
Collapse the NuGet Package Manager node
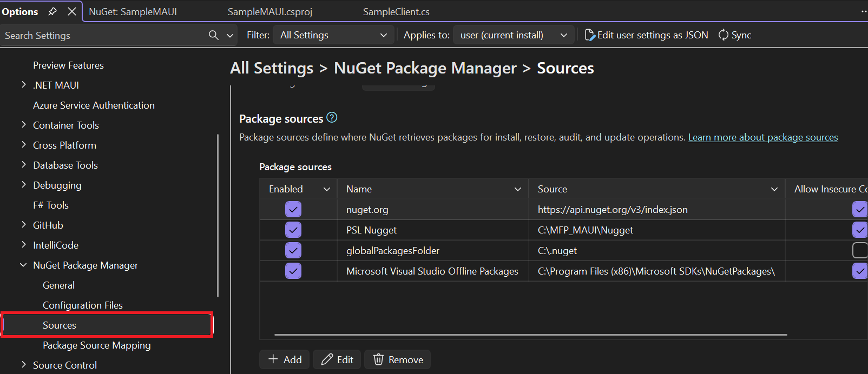(23, 265)
